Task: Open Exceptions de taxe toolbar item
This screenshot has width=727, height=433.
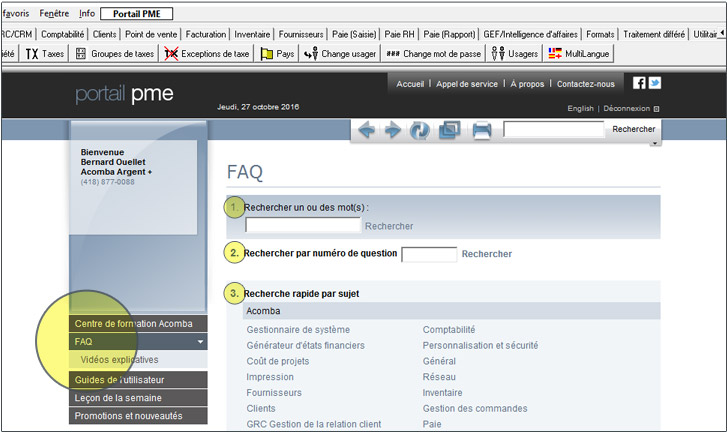Action: coord(207,53)
